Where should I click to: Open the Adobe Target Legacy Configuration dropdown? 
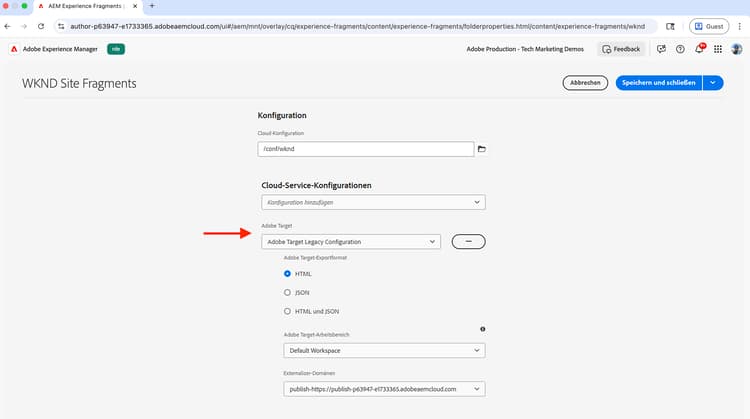[351, 242]
